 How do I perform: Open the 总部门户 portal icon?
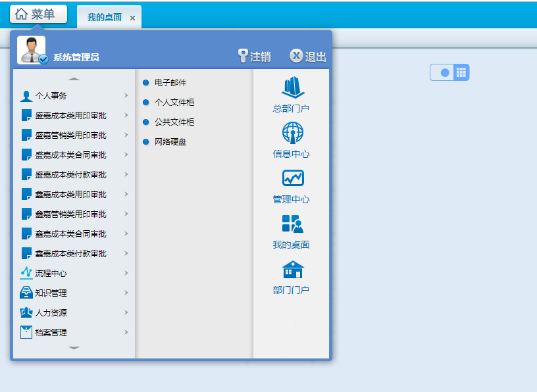coord(292,89)
